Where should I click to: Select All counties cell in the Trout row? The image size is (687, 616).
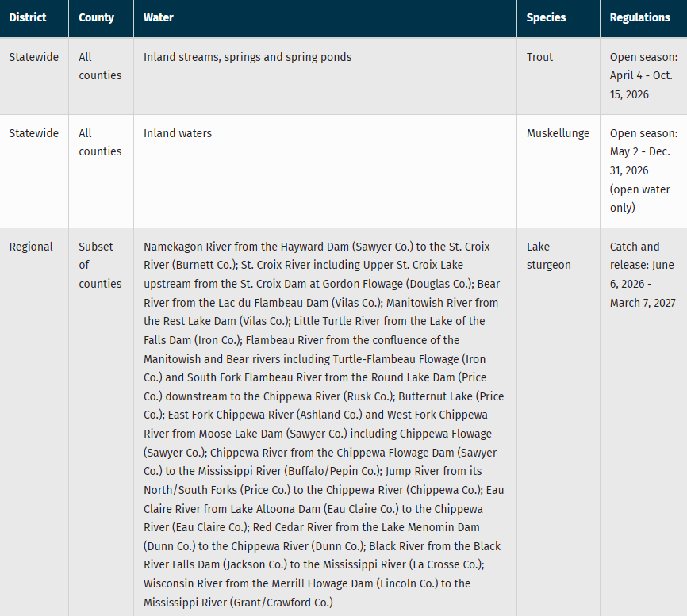[x=100, y=67]
